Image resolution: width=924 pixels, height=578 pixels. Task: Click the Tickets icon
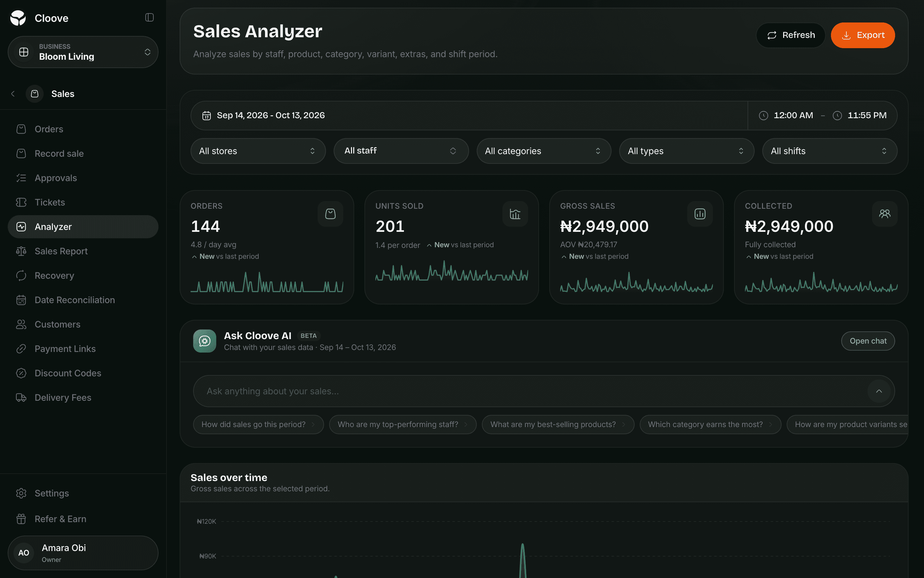coord(21,203)
